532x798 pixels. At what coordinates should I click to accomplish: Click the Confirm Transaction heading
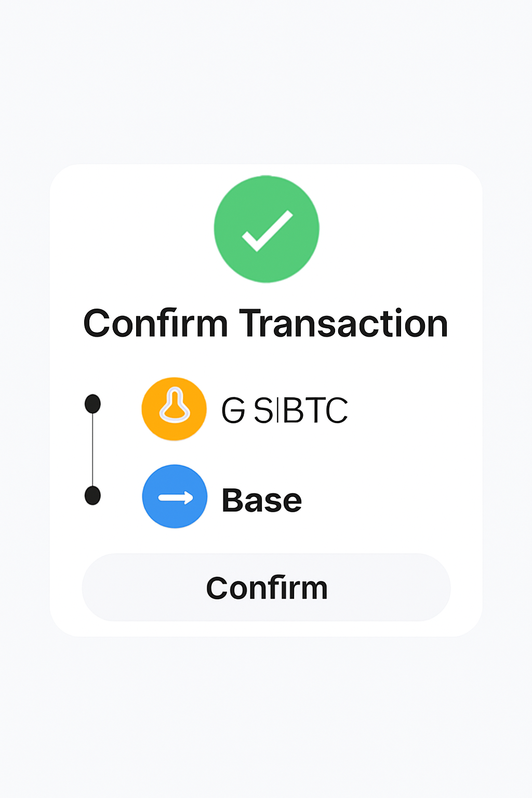pyautogui.click(x=266, y=323)
